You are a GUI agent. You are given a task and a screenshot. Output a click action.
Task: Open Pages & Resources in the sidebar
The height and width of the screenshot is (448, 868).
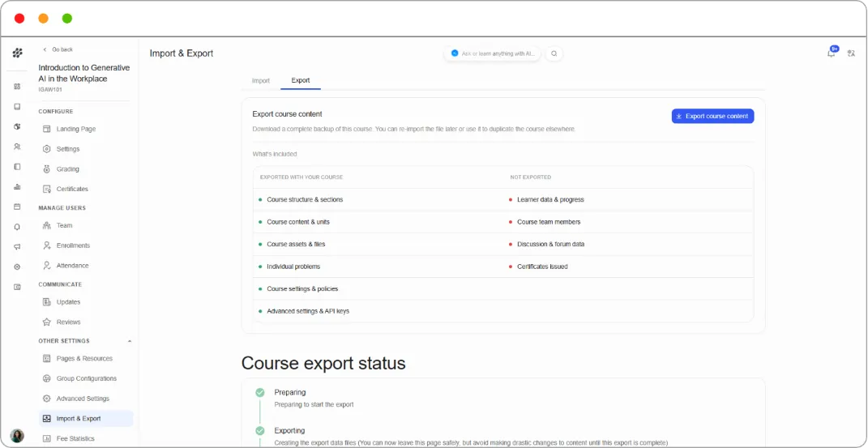tap(86, 358)
